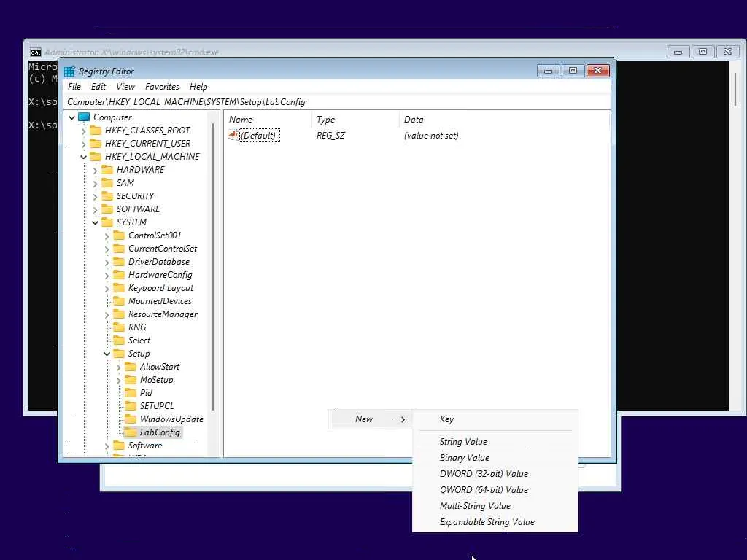
Task: Maximize the Registry Editor window
Action: click(573, 71)
